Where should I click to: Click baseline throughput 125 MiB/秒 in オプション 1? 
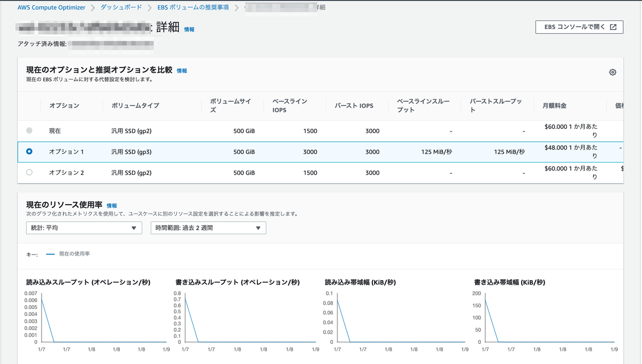pos(437,152)
